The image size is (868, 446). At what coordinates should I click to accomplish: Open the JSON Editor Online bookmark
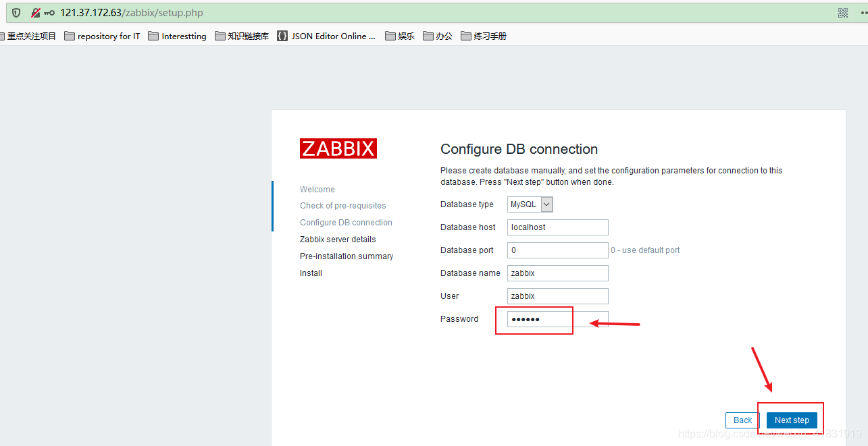coord(326,36)
